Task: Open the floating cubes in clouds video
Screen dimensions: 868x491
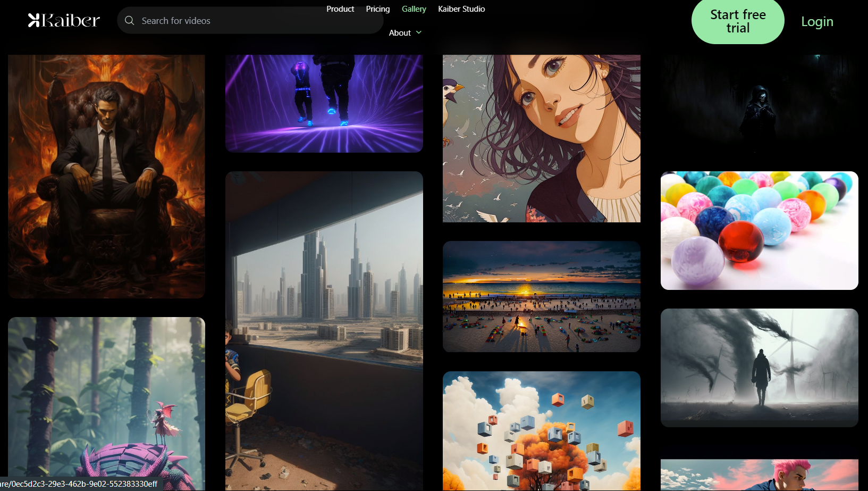Action: point(541,431)
